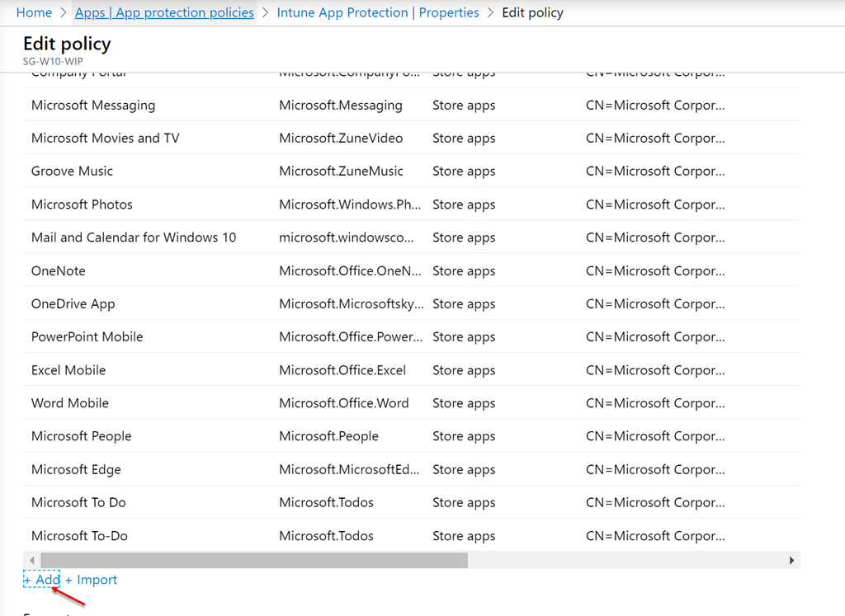The image size is (845, 616).
Task: Select the Microsoft People row
Action: coord(81,436)
